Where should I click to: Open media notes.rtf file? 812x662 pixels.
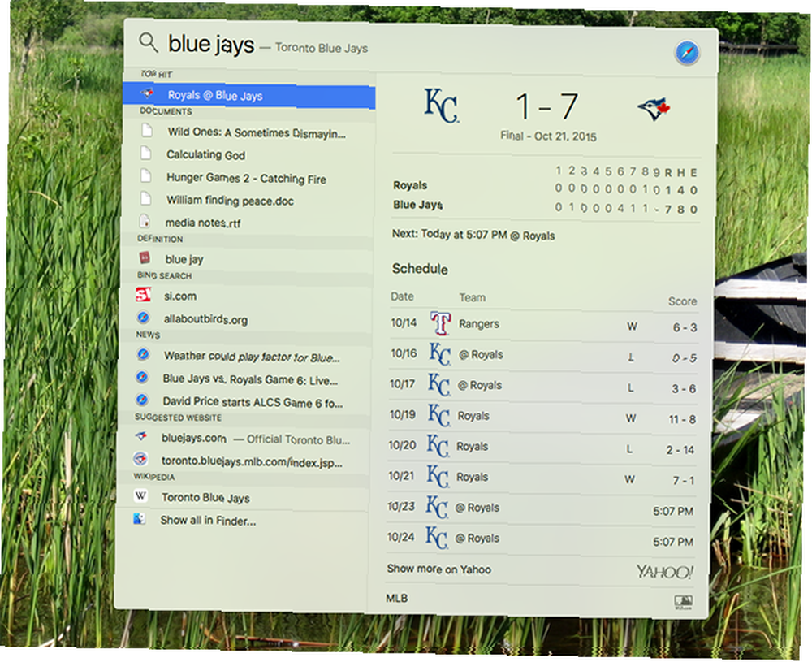pos(202,223)
